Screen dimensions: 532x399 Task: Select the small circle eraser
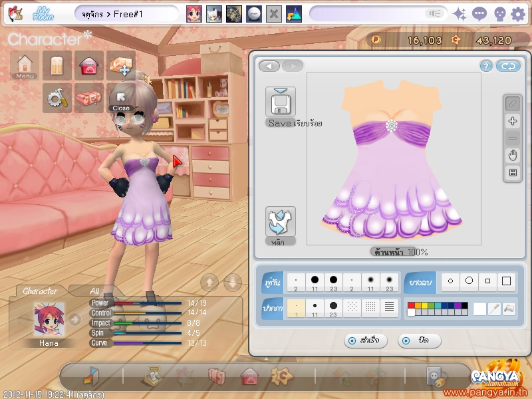click(451, 281)
